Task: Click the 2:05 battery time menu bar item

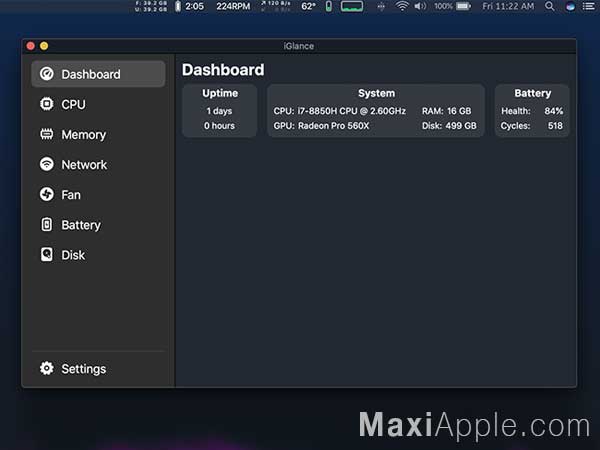Action: coord(189,6)
